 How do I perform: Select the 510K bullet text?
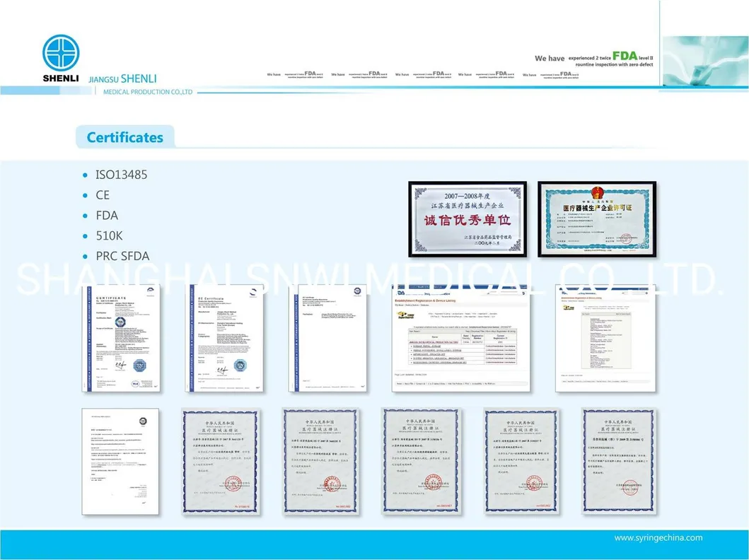click(x=109, y=236)
